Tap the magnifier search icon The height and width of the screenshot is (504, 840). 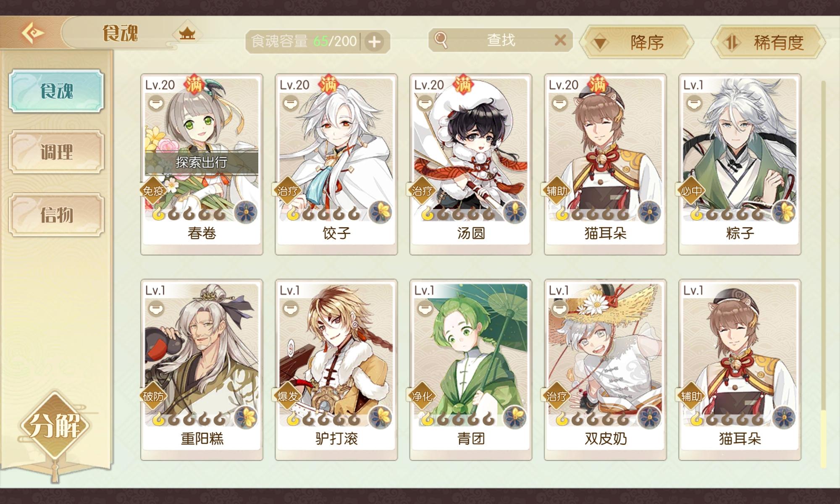click(x=441, y=40)
